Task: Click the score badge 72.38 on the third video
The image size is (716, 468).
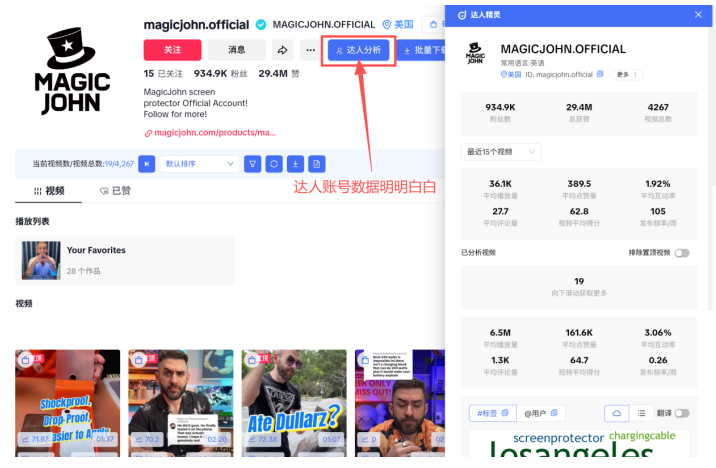Action: click(263, 439)
